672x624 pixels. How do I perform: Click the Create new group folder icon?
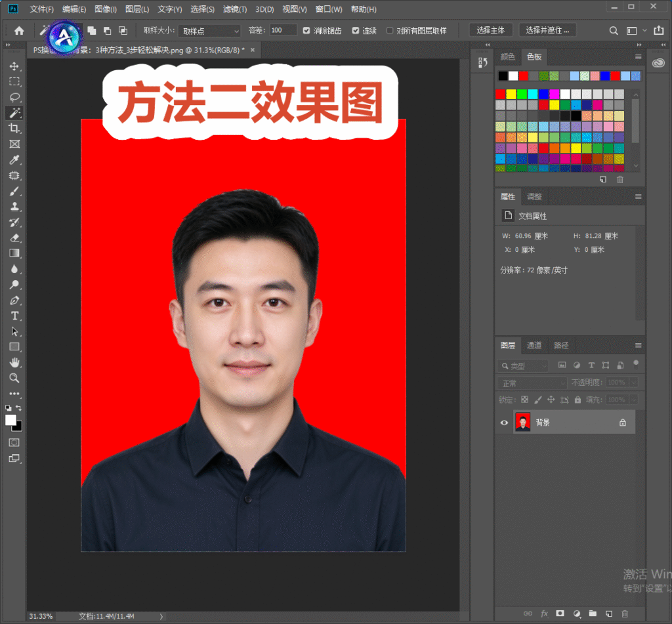coord(593,614)
